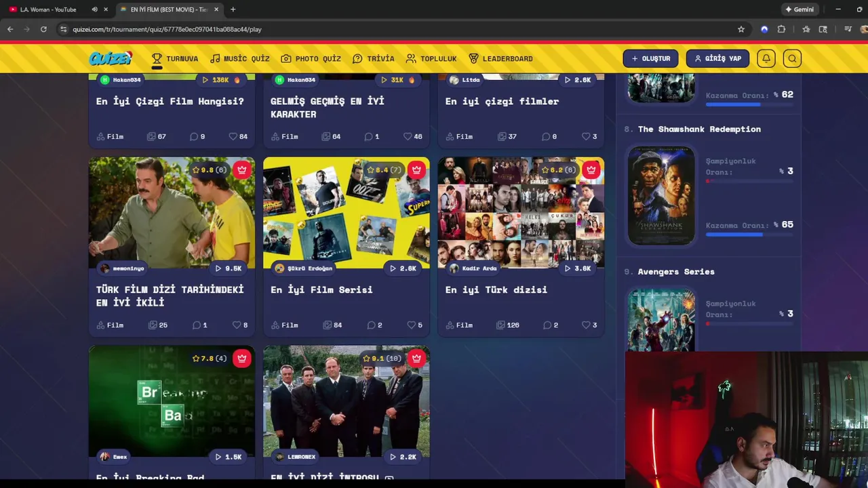Viewport: 868px width, 488px height.
Task: Click Shawshank Şampiyonluk Oranı progress bar
Action: pos(749,182)
